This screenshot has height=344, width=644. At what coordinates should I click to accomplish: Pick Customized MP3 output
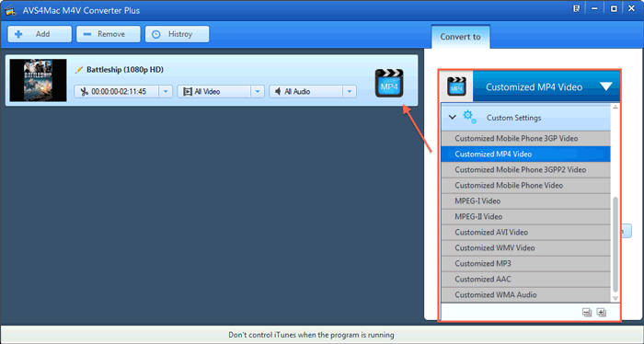525,263
